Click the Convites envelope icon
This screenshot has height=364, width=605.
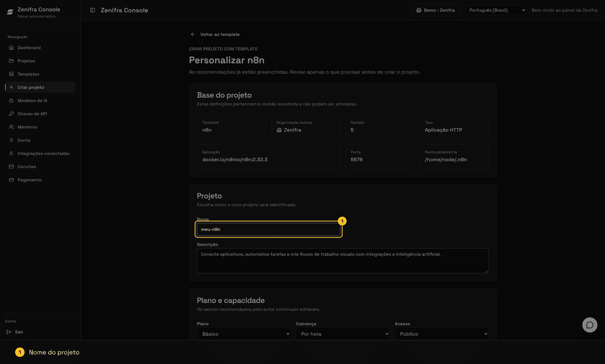coord(11,167)
